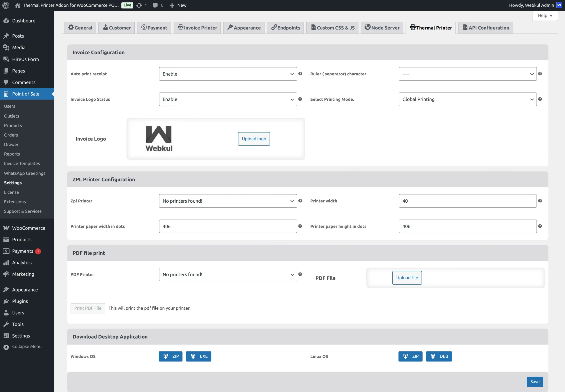Download the Windows EXE desktop application
The width and height of the screenshot is (565, 392).
[x=198, y=356]
